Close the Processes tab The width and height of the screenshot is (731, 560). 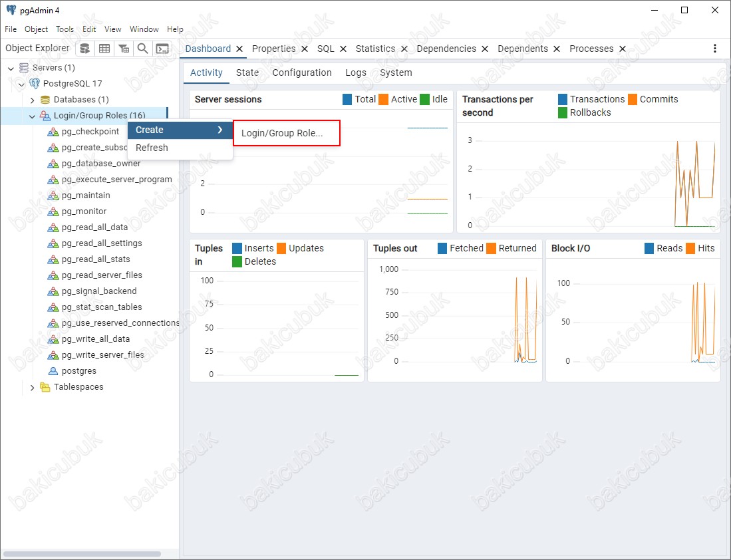click(623, 49)
